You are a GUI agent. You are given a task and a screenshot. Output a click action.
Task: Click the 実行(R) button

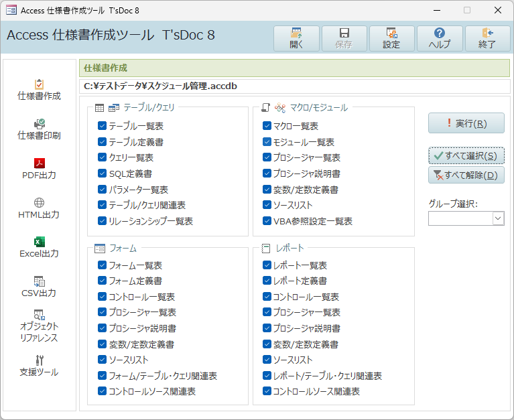[x=466, y=123]
